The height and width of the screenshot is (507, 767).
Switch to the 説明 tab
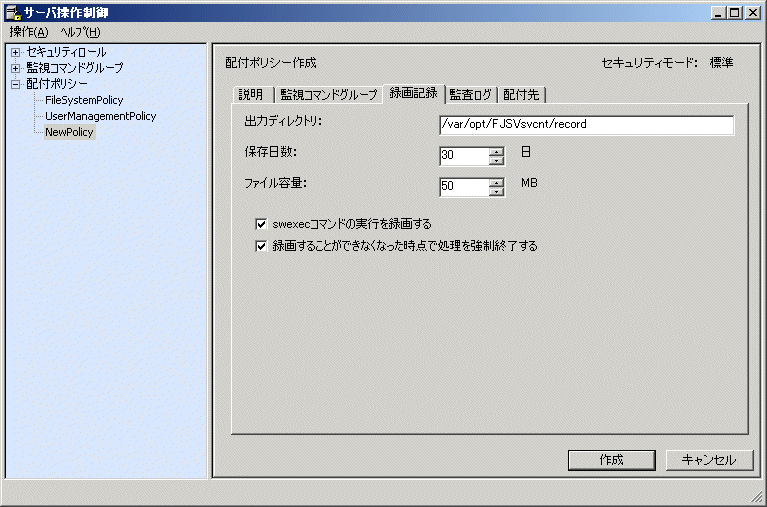[x=251, y=94]
